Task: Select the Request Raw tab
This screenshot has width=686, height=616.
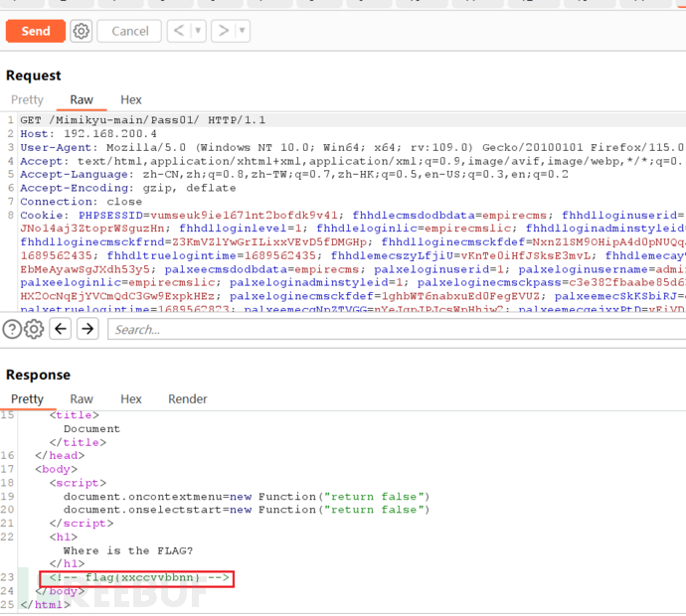Action: pyautogui.click(x=82, y=99)
